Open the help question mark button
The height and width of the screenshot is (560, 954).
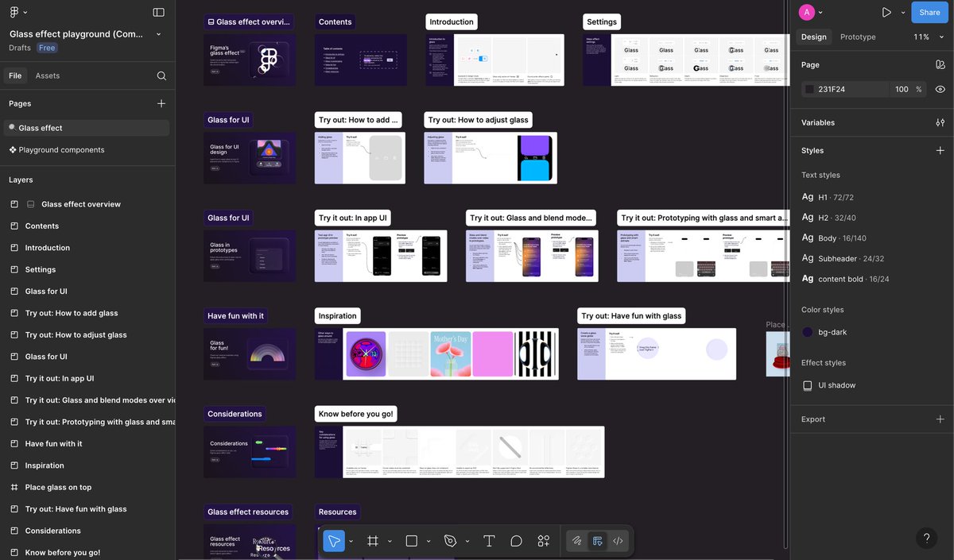tap(926, 538)
